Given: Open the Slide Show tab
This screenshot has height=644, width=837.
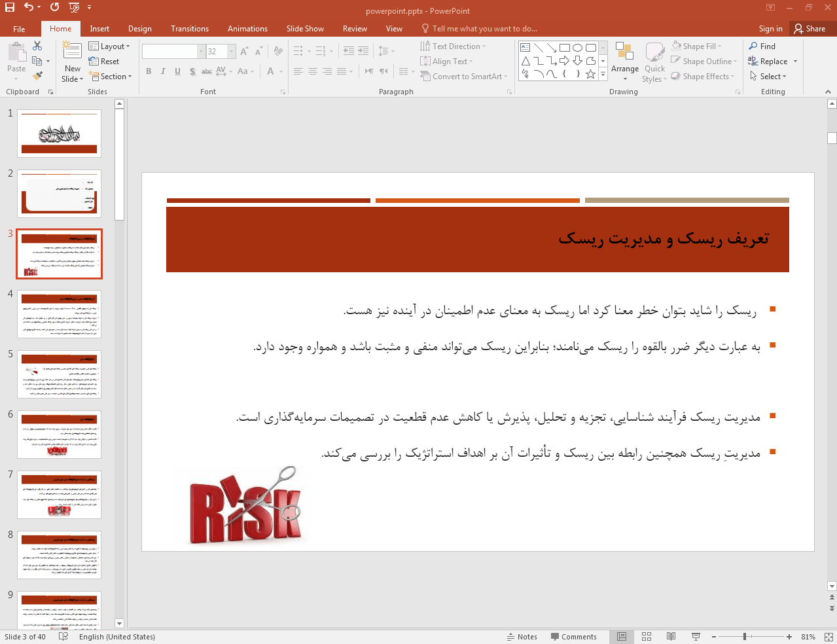Looking at the screenshot, I should (305, 28).
